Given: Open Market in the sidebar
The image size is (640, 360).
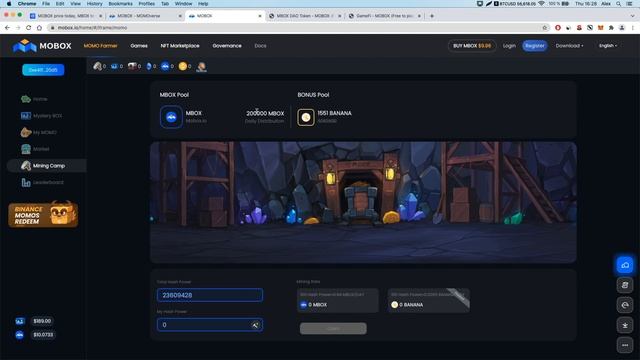Looking at the screenshot, I should pyautogui.click(x=35, y=149).
